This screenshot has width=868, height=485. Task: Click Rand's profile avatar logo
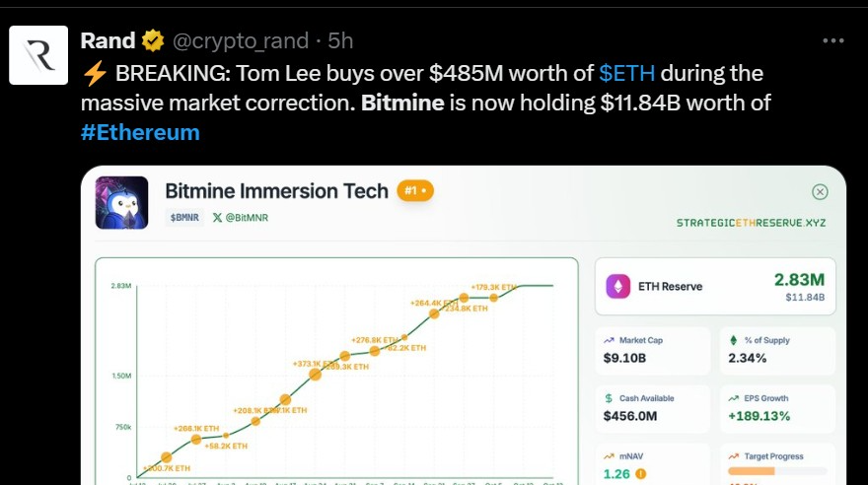tap(38, 55)
